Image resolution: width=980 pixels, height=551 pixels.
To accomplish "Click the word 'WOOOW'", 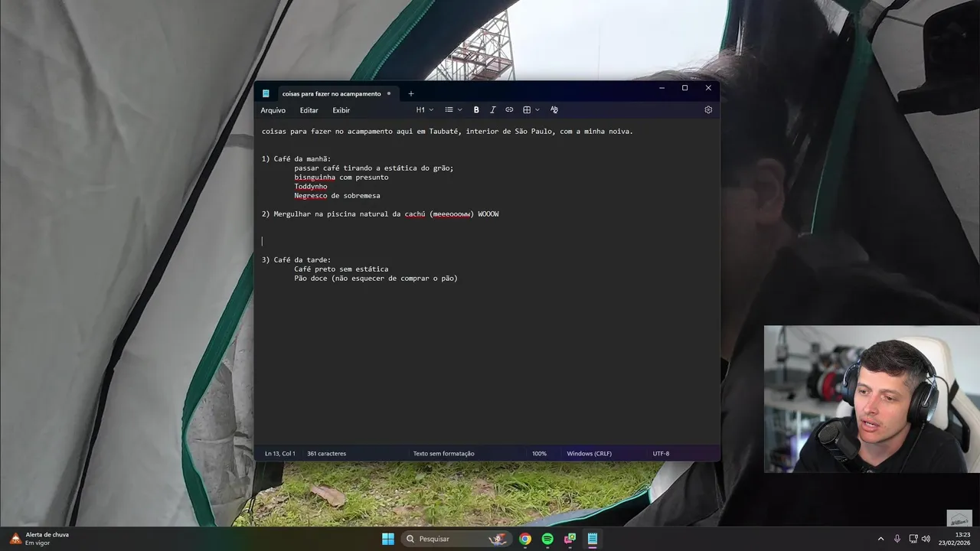I will coord(488,214).
